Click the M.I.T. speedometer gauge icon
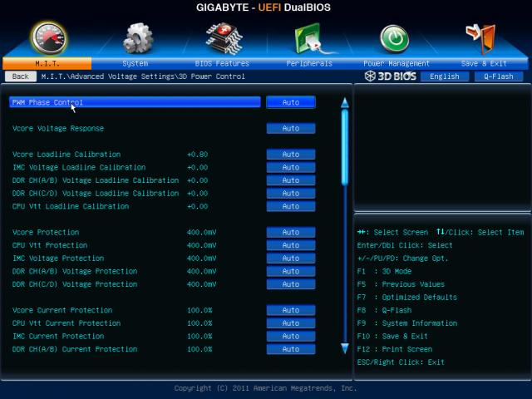The image size is (532, 399). click(48, 38)
